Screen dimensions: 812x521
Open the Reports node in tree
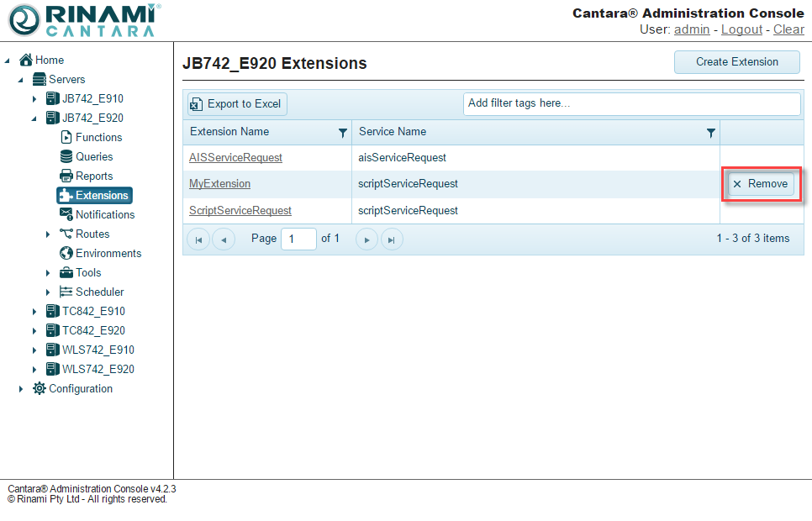[x=93, y=176]
